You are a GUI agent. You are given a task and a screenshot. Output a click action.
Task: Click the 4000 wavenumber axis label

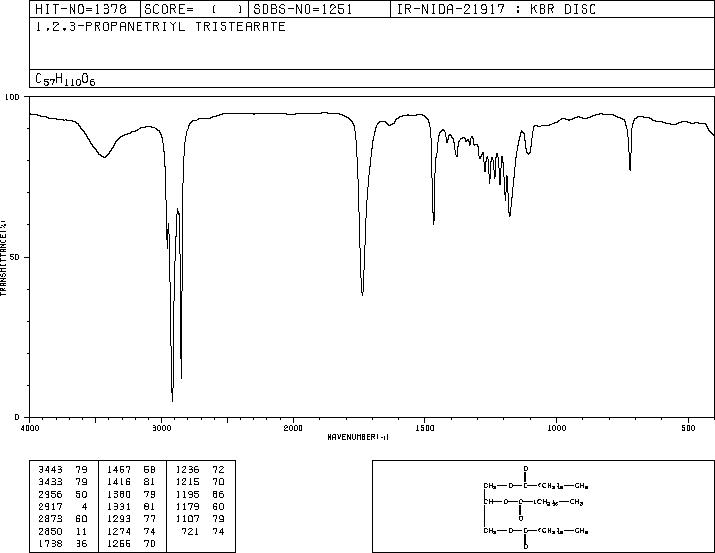[30, 428]
